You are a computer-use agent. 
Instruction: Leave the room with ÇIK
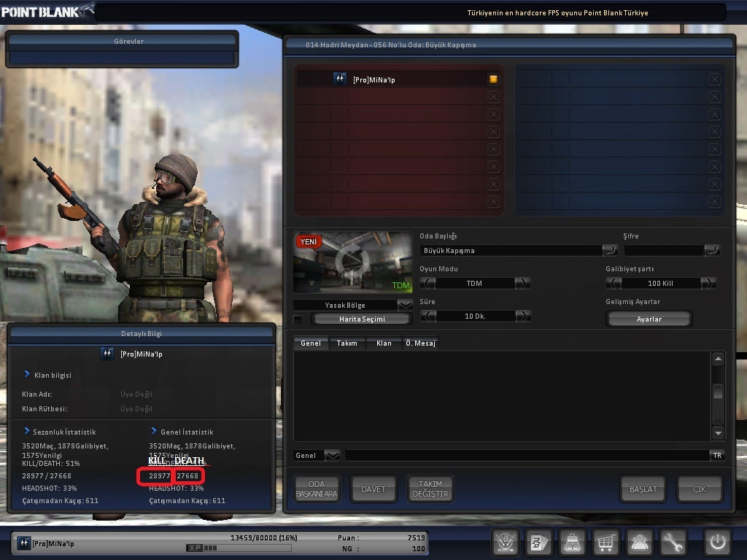coord(700,489)
